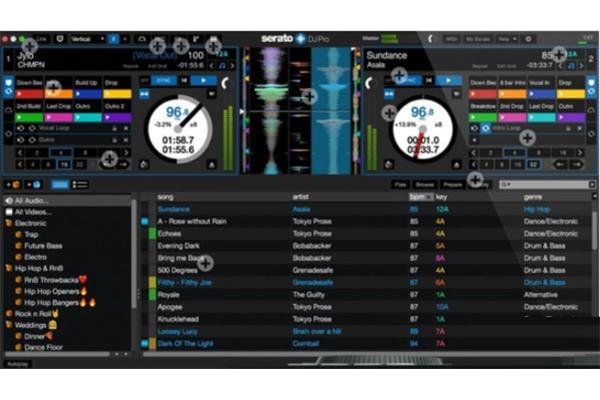
Task: Toggle Repeat on deck 2
Action: point(479,66)
